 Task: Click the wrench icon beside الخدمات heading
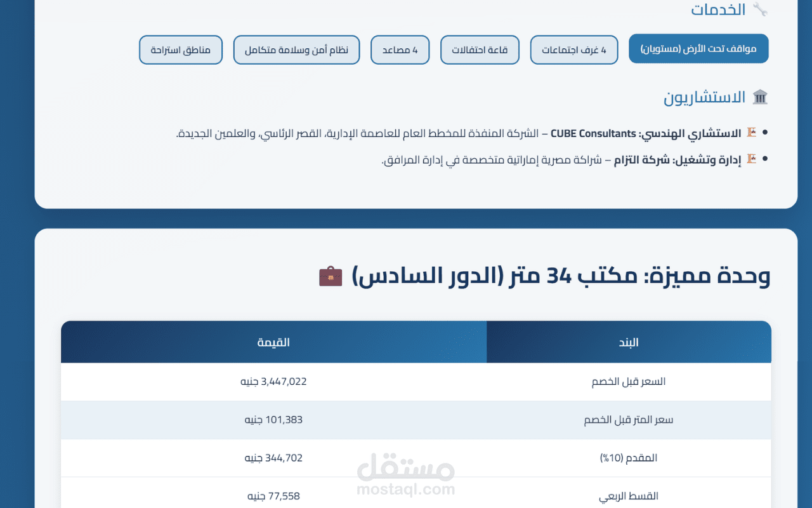tap(760, 10)
